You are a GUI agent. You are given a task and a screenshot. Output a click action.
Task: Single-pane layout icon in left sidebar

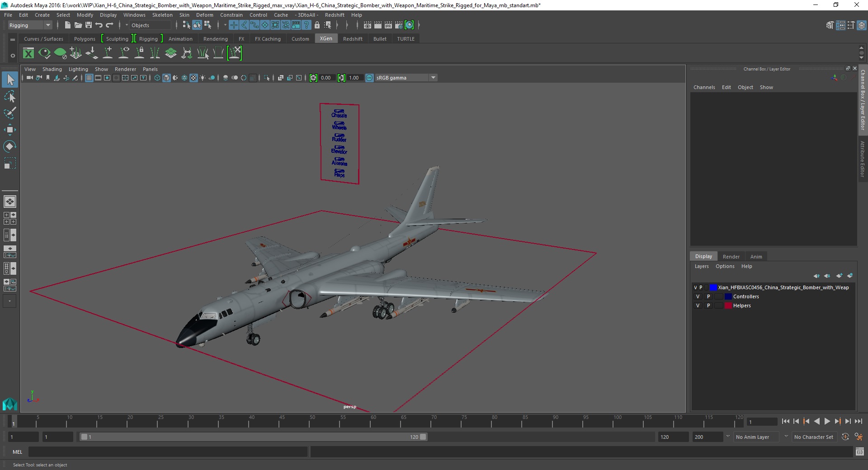point(10,202)
